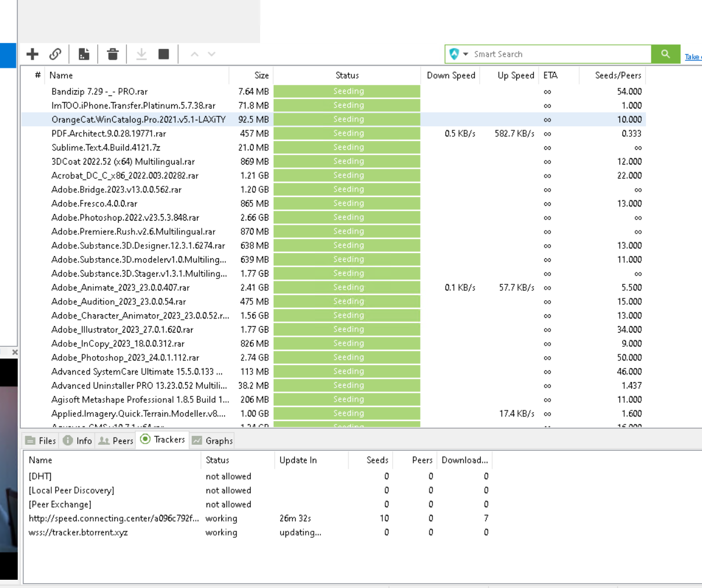Click in the Smart Search input field
The image size is (702, 588).
point(560,54)
